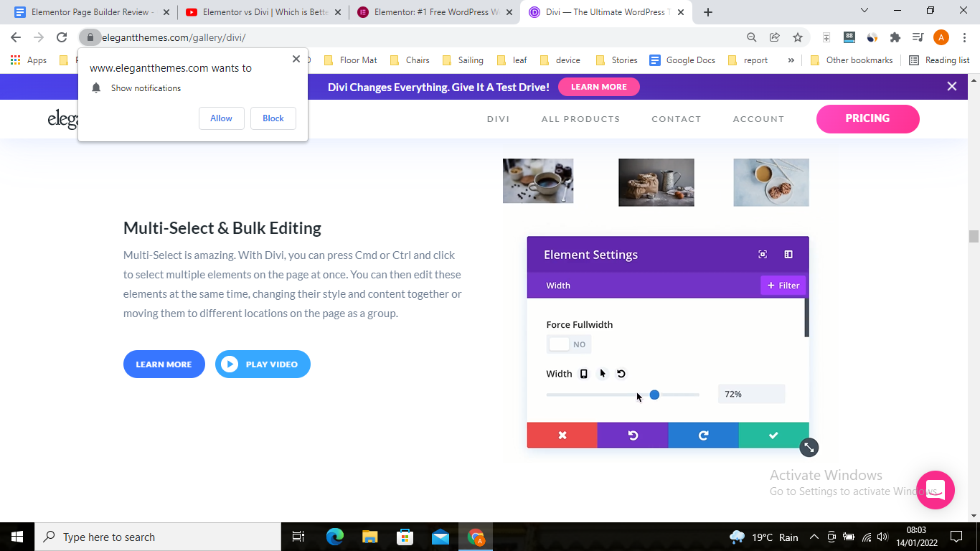Toggle the Force Fullwidth switch
980x551 pixels.
(x=569, y=344)
